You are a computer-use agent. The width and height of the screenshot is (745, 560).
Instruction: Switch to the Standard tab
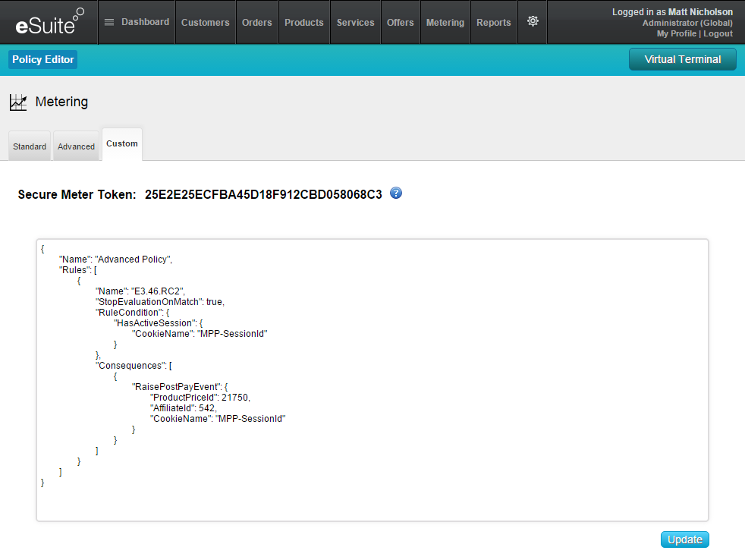click(30, 146)
